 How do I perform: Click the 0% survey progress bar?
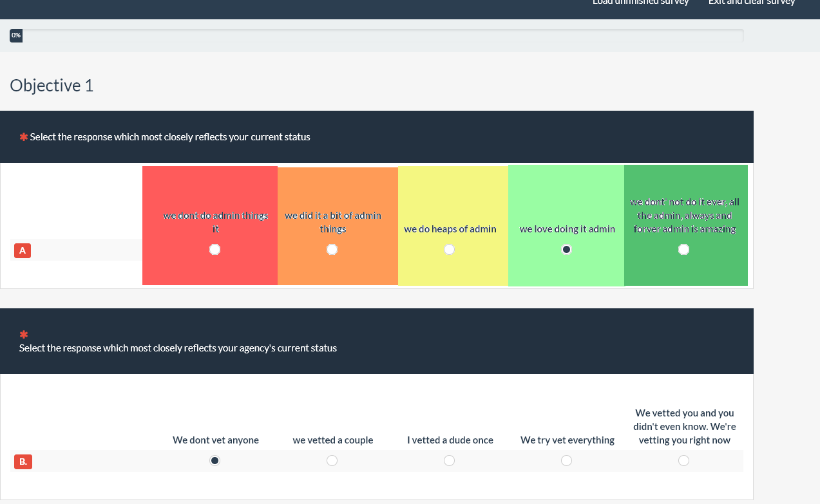(377, 35)
